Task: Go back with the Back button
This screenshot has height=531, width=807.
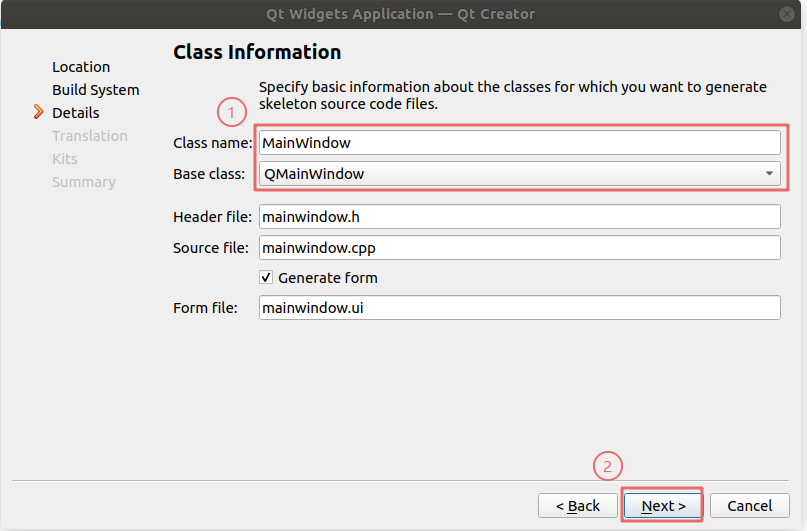Action: (578, 506)
